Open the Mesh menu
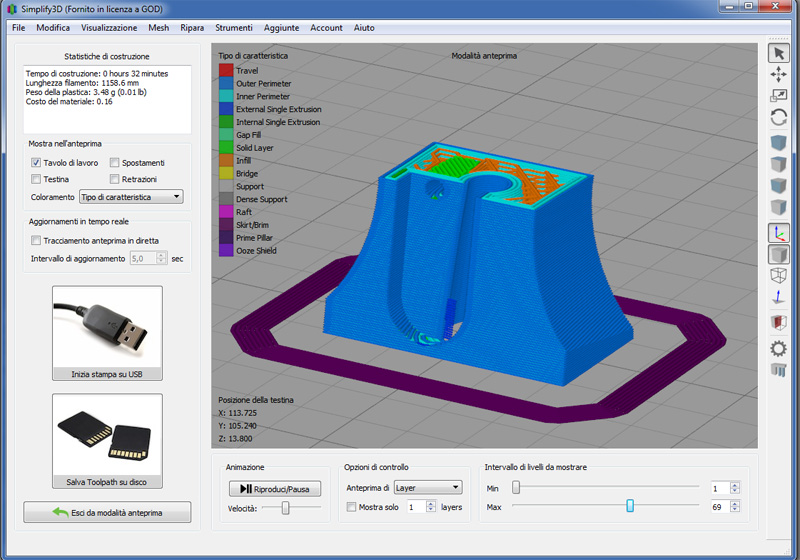Viewport: 800px width, 560px height. coord(159,28)
